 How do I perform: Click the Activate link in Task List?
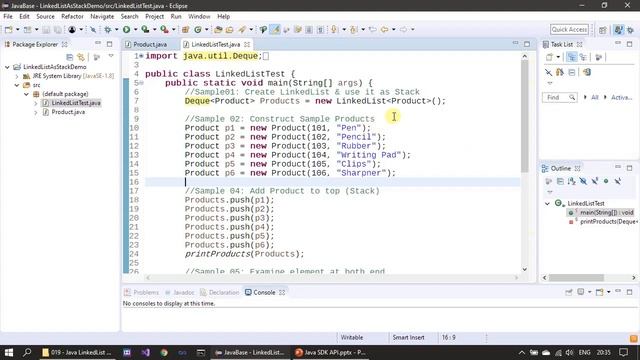click(622, 97)
